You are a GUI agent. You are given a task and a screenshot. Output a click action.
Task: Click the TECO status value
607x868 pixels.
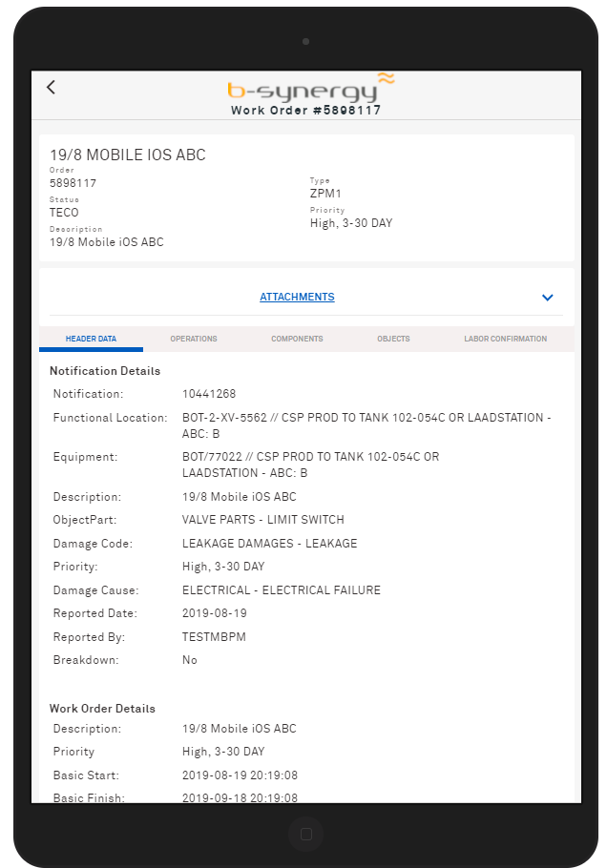pos(64,213)
